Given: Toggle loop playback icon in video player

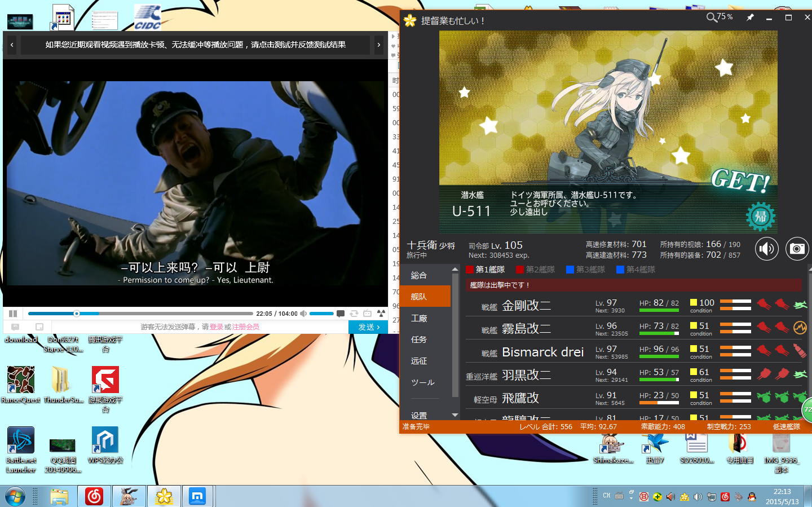Looking at the screenshot, I should (354, 314).
